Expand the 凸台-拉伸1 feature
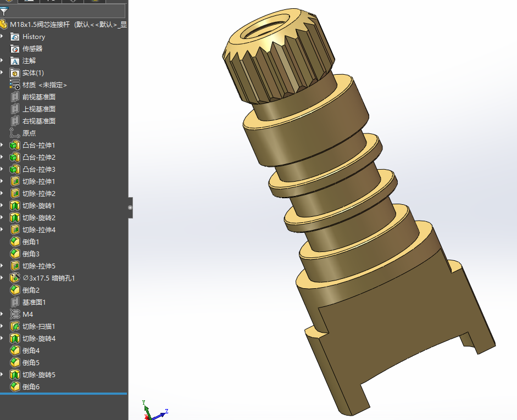The height and width of the screenshot is (420, 517). [x=2, y=144]
